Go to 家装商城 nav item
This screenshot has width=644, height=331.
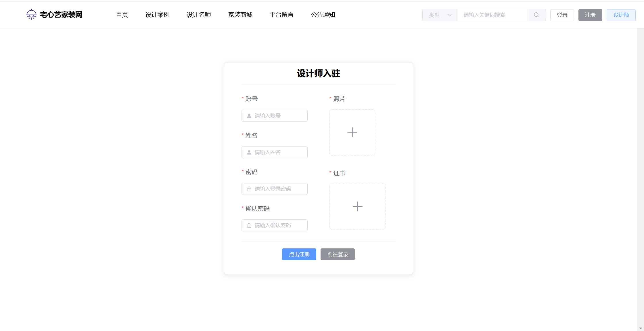pyautogui.click(x=240, y=15)
